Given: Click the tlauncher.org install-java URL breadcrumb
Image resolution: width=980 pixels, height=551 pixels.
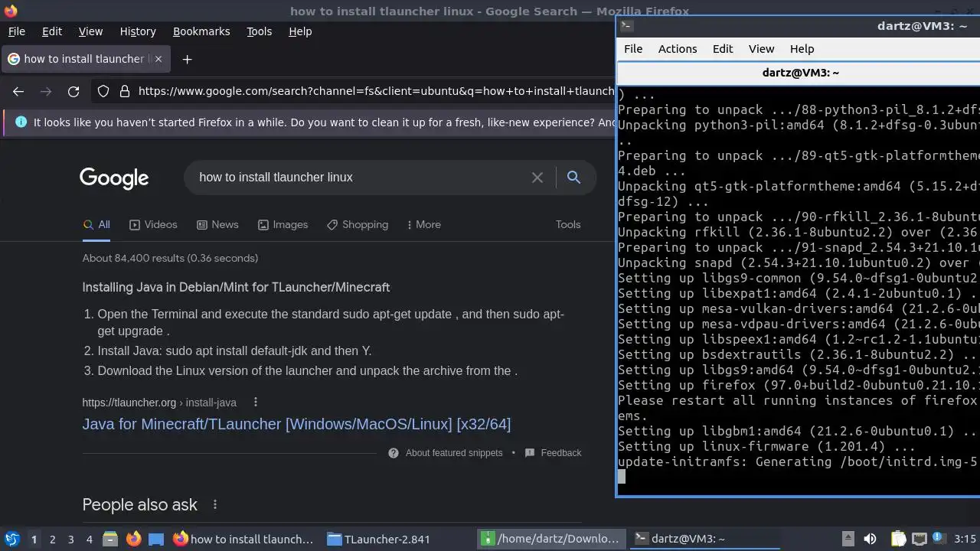Looking at the screenshot, I should [x=159, y=403].
